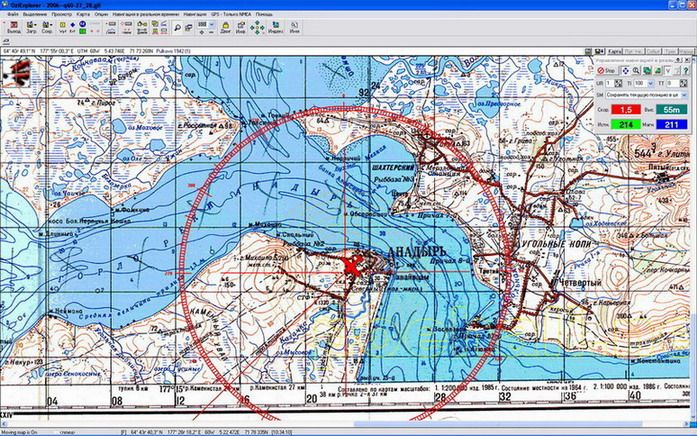Click magnifier icon in moving map panel
This screenshot has width=697, height=436.
pos(636,71)
